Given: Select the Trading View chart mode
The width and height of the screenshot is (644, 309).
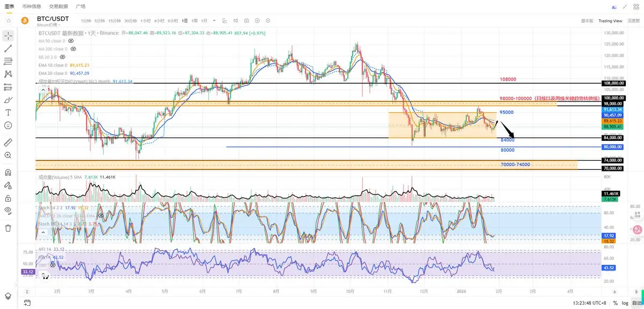Looking at the screenshot, I should (x=610, y=20).
